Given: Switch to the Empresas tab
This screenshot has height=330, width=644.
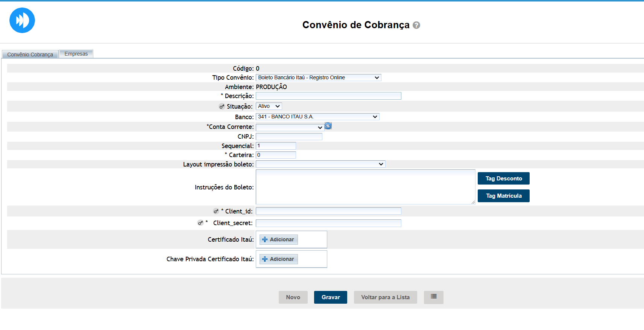Looking at the screenshot, I should 76,54.
